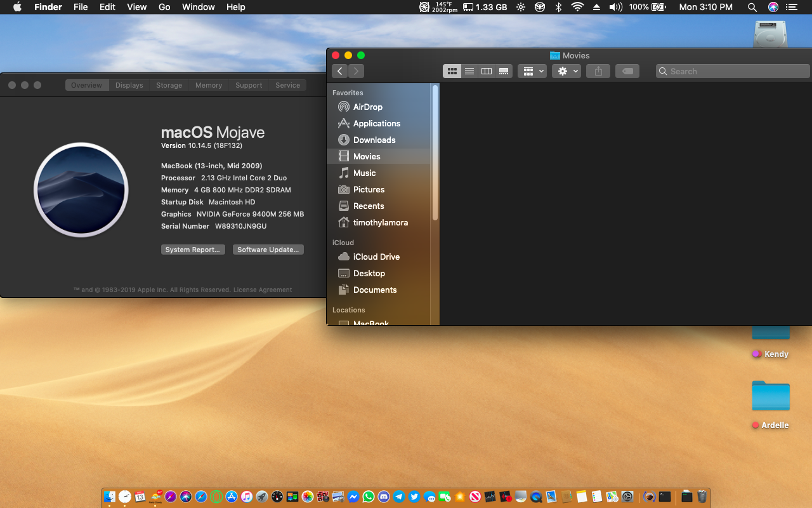Switch Finder to gallery view

coord(504,71)
